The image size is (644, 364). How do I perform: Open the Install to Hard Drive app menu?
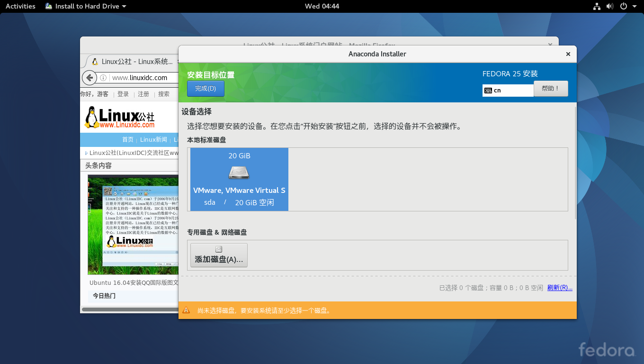click(x=86, y=6)
